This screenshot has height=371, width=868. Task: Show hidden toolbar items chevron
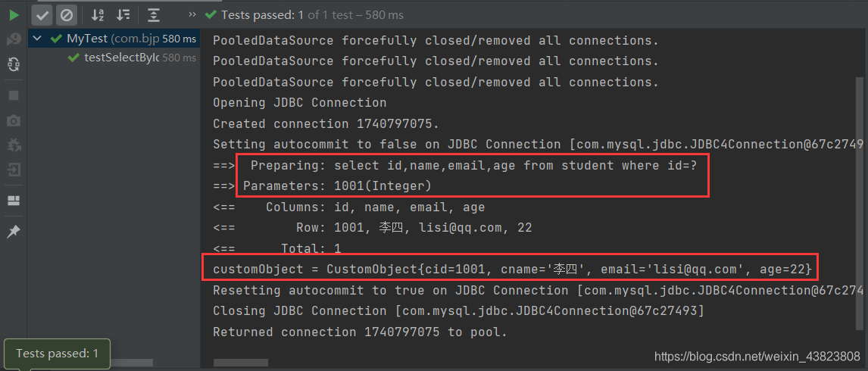point(192,14)
